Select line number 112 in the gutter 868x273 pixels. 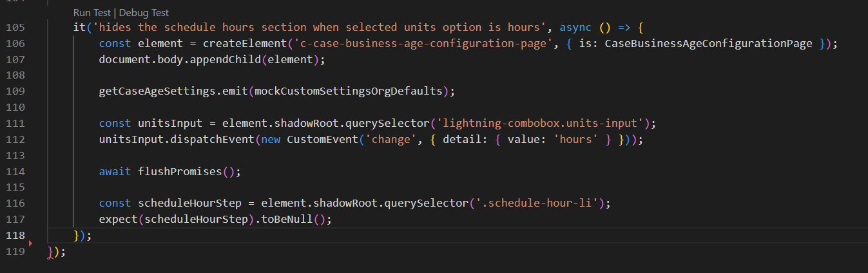[15, 140]
